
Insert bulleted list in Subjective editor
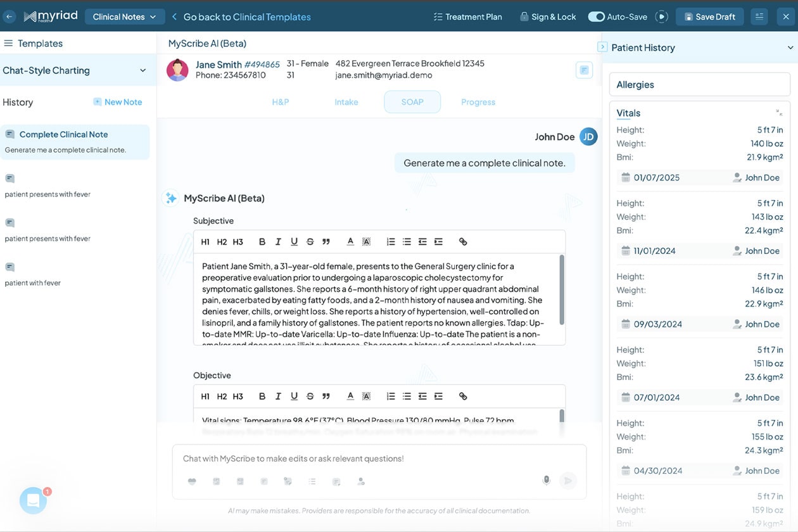pyautogui.click(x=407, y=242)
